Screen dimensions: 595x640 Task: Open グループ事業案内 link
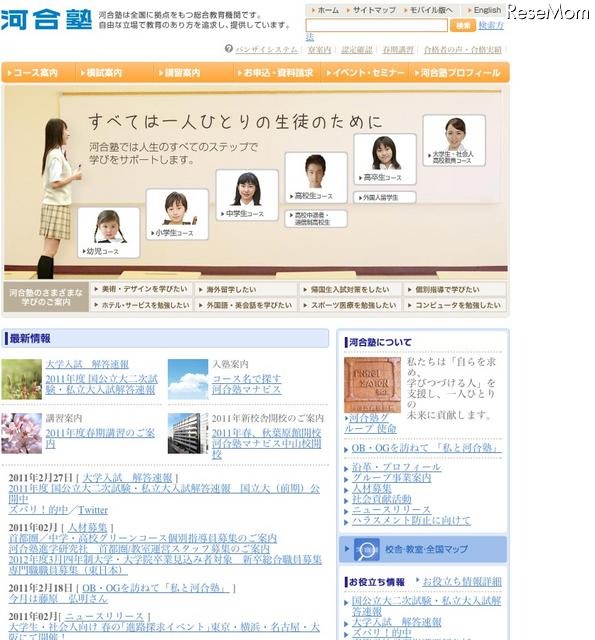click(x=391, y=478)
